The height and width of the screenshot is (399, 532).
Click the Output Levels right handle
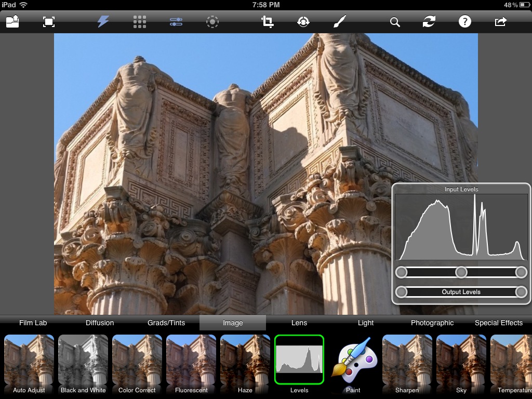(x=521, y=292)
